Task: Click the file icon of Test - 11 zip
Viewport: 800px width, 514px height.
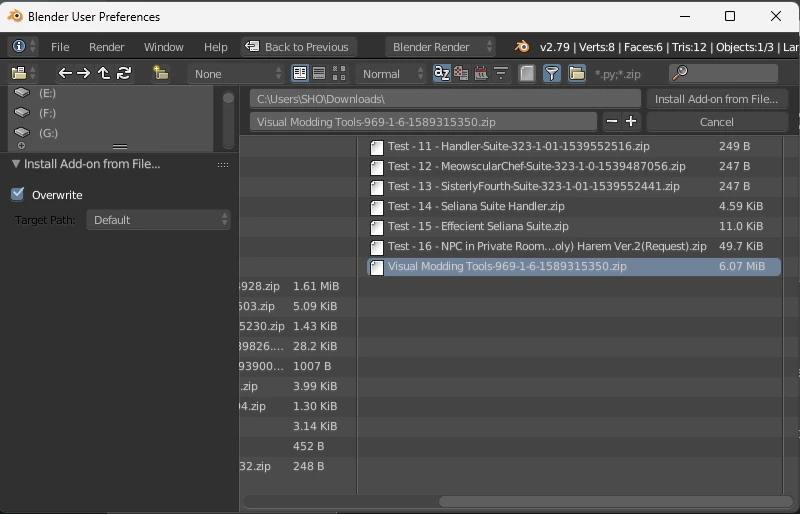Action: pyautogui.click(x=377, y=147)
